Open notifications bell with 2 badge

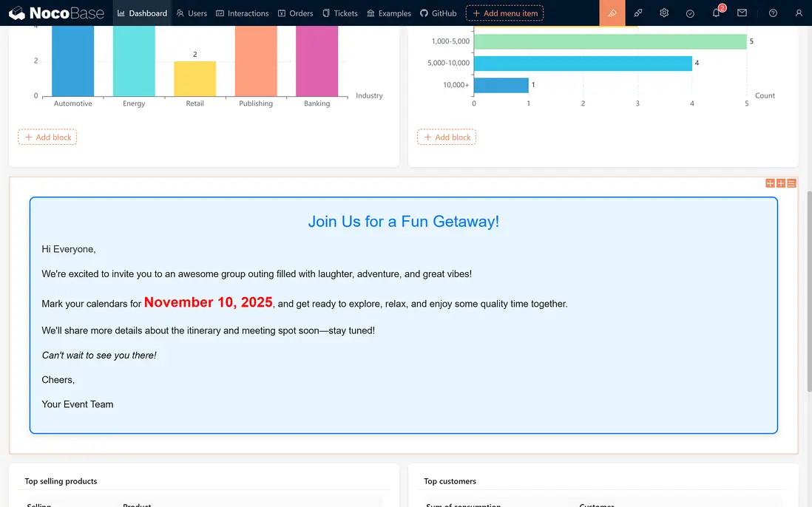click(716, 13)
